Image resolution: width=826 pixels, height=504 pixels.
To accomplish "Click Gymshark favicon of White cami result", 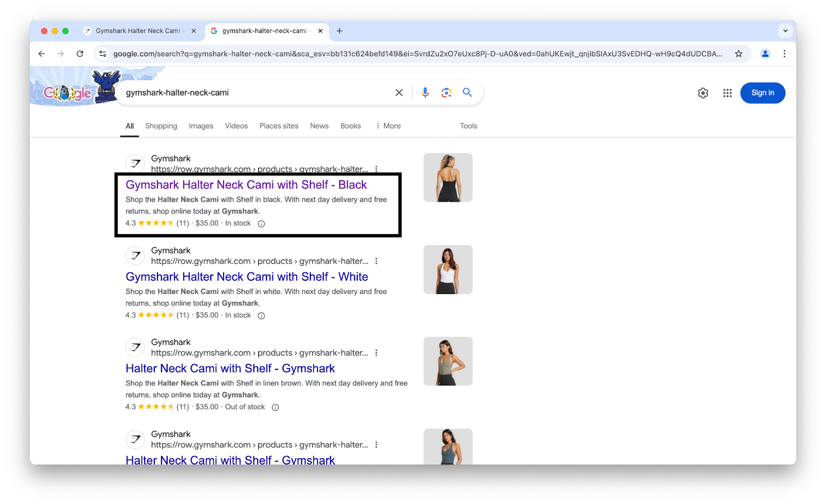I will tap(135, 255).
